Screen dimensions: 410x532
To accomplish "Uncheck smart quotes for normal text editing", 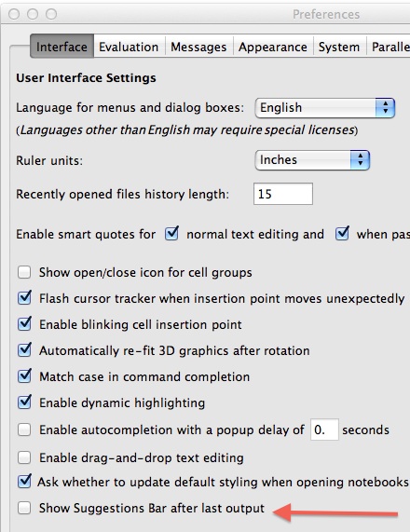I will coord(171,234).
